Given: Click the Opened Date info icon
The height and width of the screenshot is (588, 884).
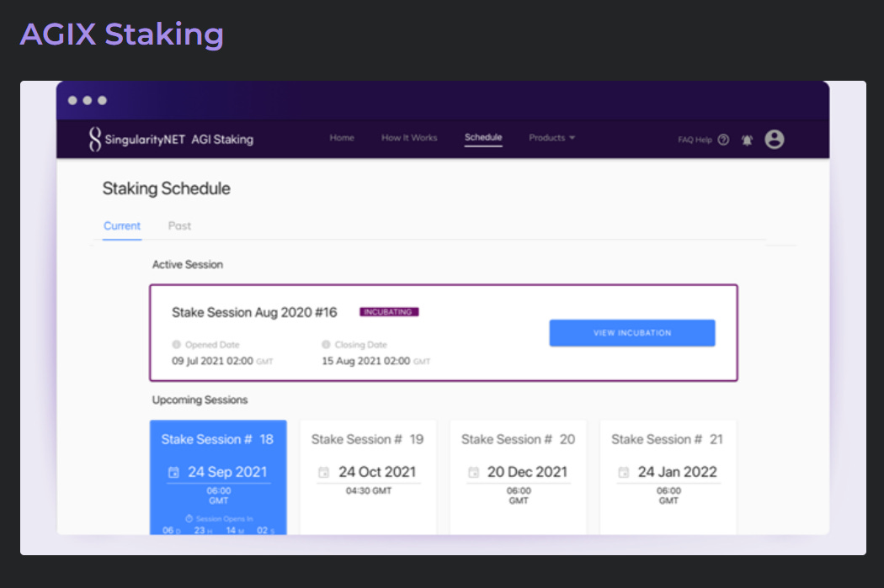Looking at the screenshot, I should pos(177,344).
